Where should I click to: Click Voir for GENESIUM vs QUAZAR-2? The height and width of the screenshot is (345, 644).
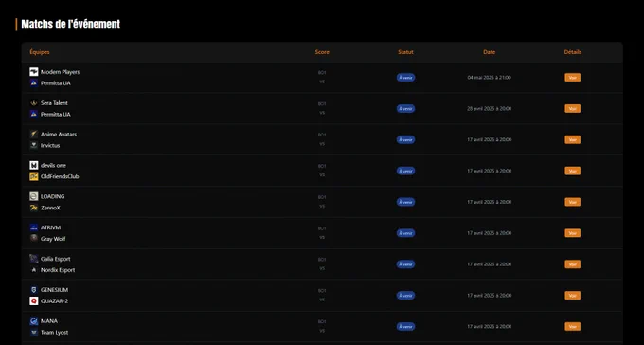click(573, 296)
